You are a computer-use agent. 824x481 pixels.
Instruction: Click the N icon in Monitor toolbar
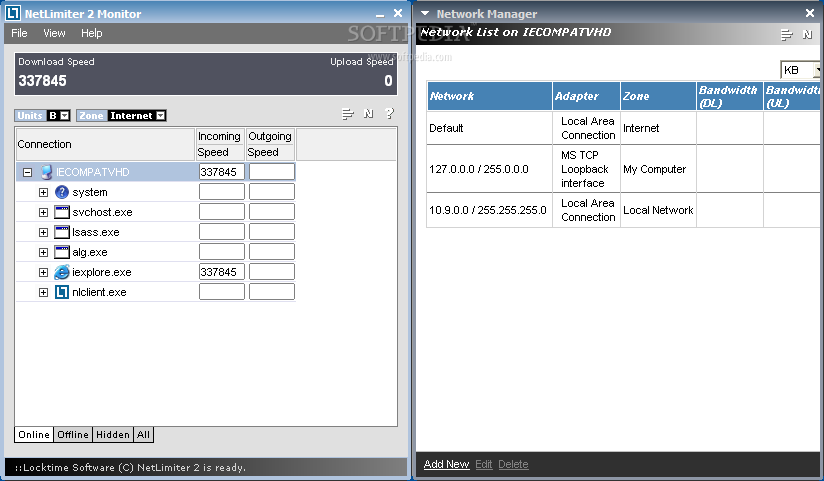click(x=368, y=114)
